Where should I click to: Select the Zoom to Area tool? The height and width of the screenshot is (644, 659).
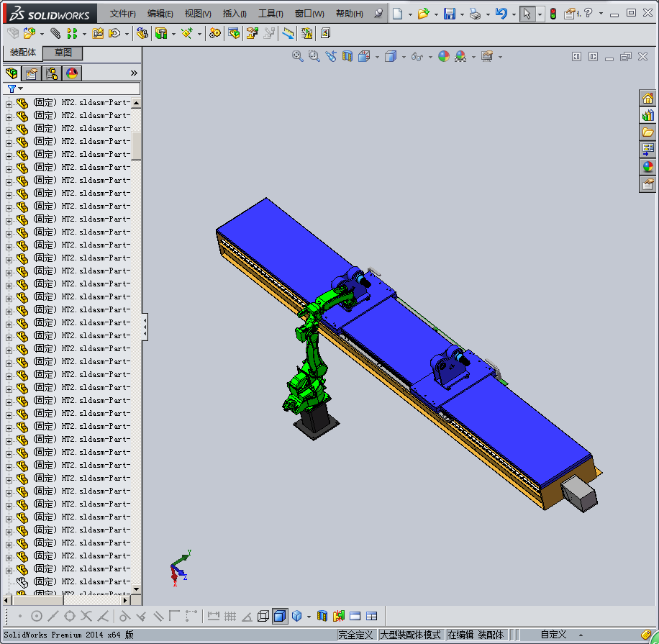314,56
